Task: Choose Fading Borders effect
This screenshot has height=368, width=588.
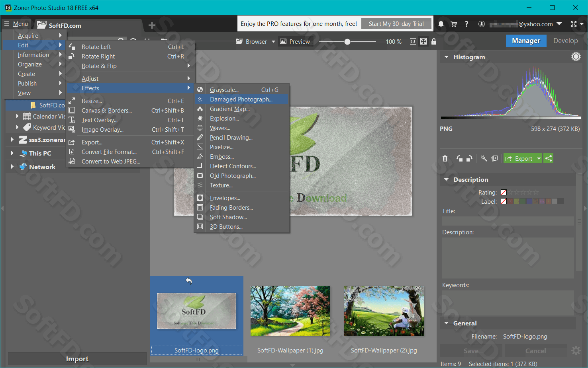Action: click(x=242, y=208)
